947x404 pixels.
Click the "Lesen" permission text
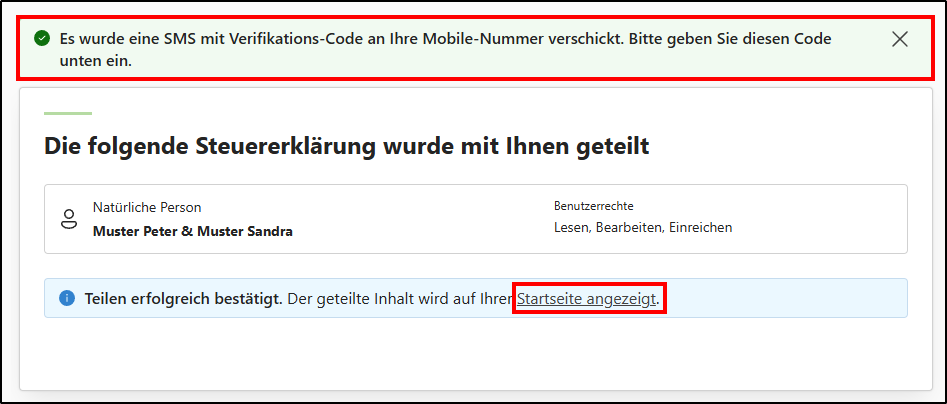[x=572, y=228]
